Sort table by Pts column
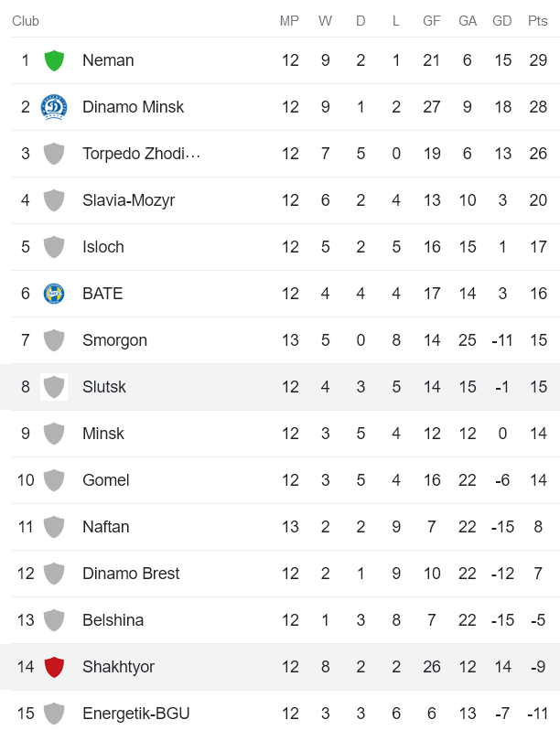560x741 pixels. pos(538,20)
